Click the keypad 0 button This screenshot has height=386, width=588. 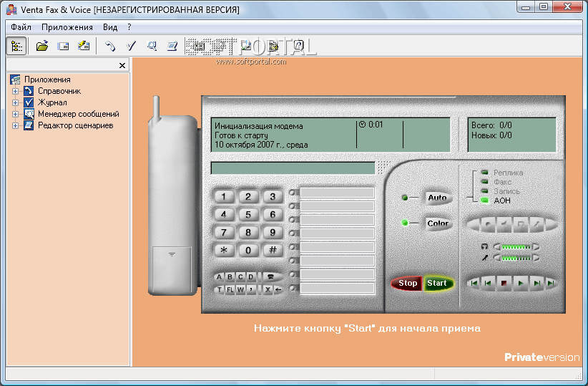[x=248, y=250]
